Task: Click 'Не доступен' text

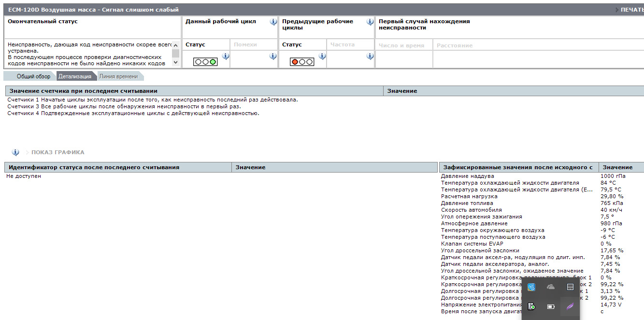Action: tap(24, 176)
